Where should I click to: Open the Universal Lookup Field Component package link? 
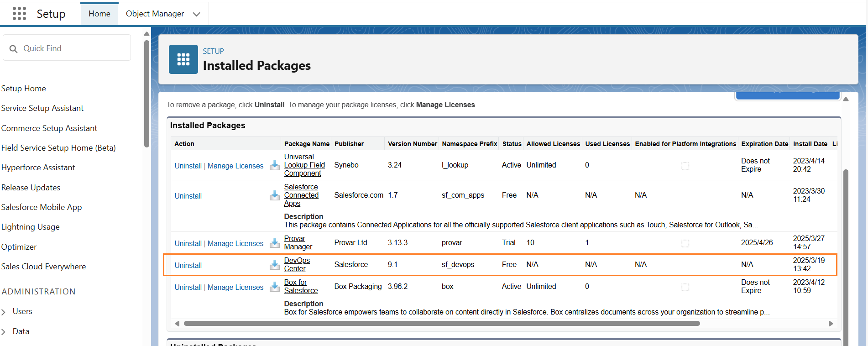(x=304, y=165)
